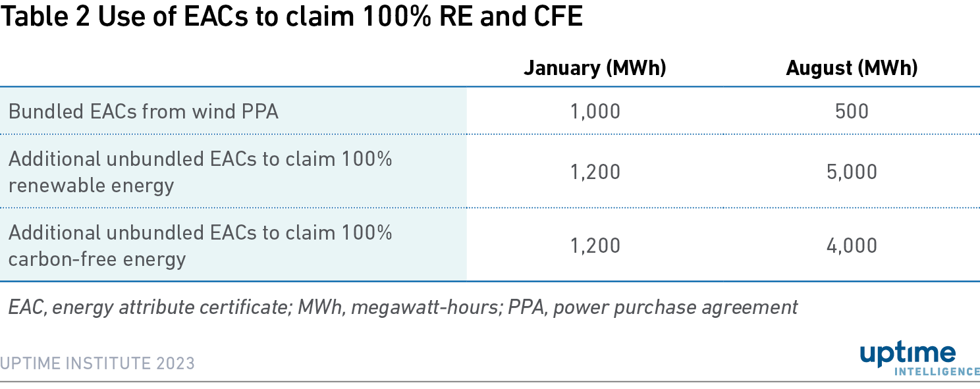Viewport: 980px width, 389px height.
Task: Click January value 1,000 for bundled EACs
Action: pos(595,111)
